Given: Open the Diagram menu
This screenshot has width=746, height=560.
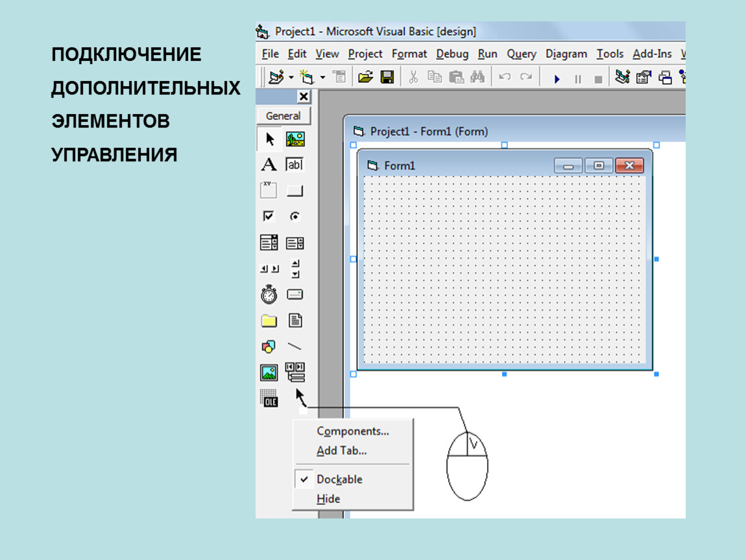Looking at the screenshot, I should pyautogui.click(x=566, y=54).
